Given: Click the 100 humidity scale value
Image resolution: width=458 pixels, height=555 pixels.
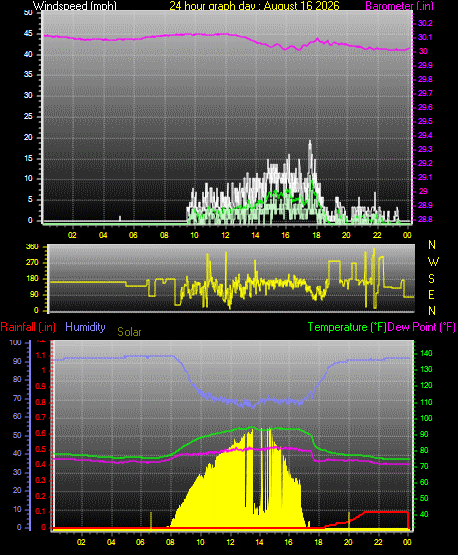Looking at the screenshot, I should click(x=16, y=342).
